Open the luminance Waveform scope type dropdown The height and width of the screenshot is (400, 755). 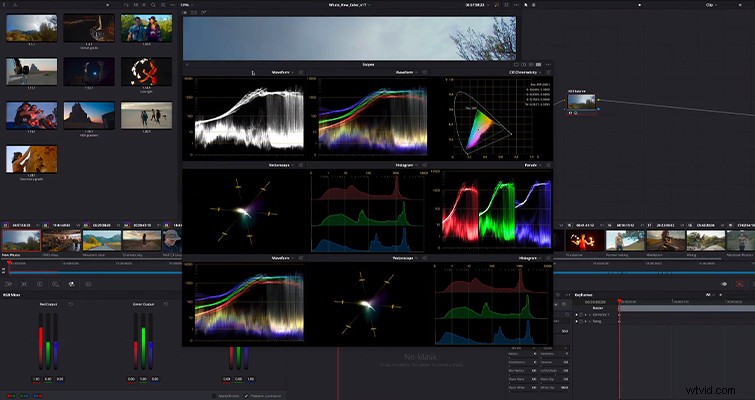point(283,73)
